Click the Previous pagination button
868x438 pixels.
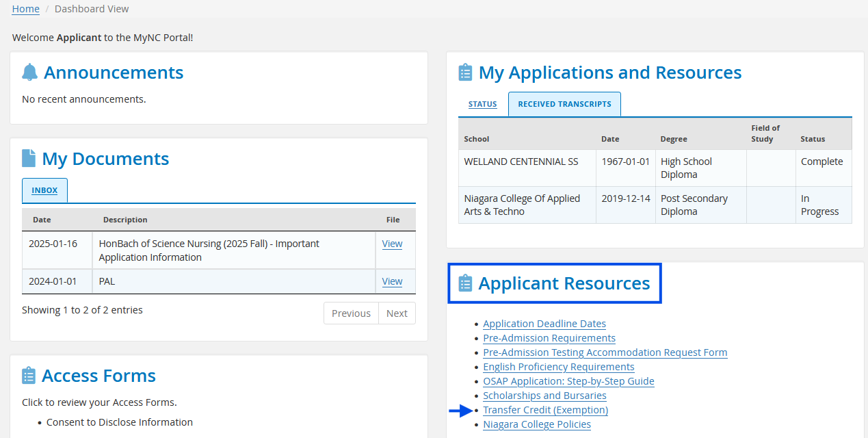click(x=350, y=313)
